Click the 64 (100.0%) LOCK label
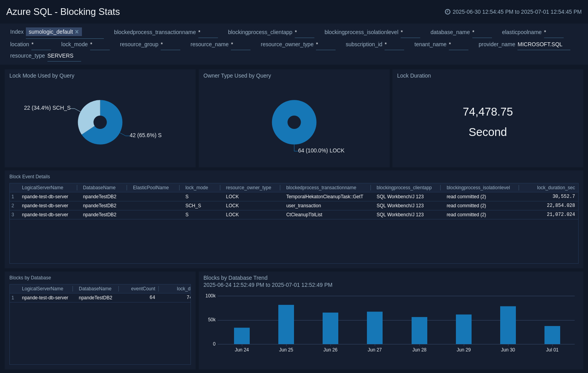The height and width of the screenshot is (373, 588). click(x=321, y=150)
